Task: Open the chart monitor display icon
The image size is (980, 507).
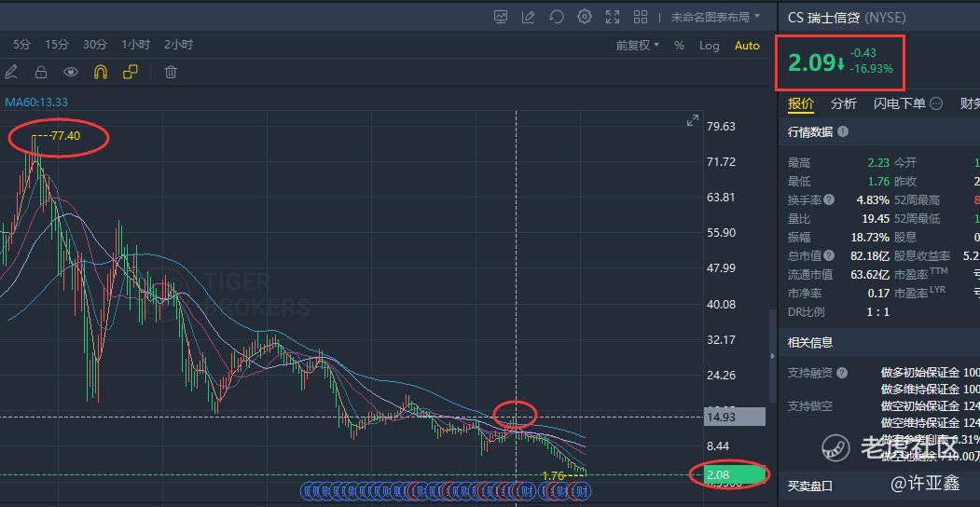Action: pyautogui.click(x=501, y=17)
